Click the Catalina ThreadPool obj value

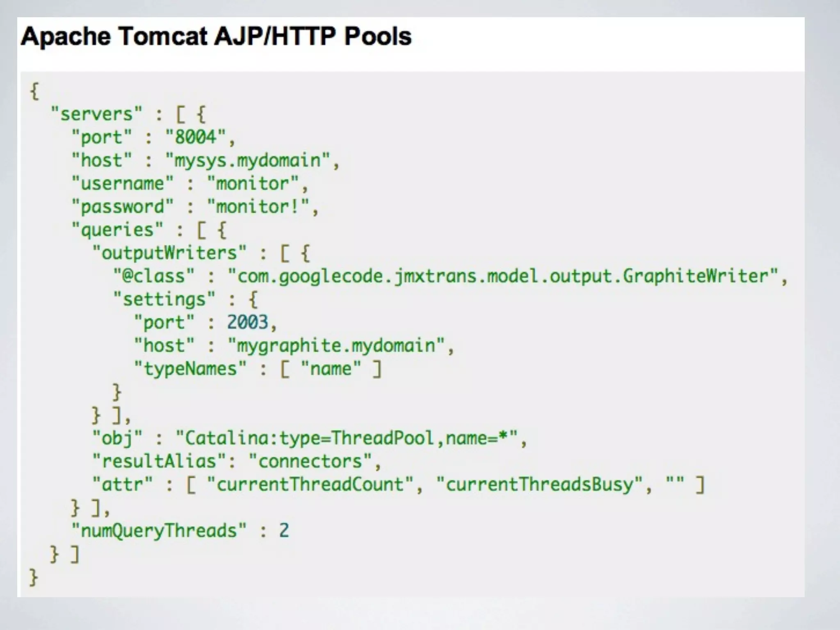click(347, 438)
